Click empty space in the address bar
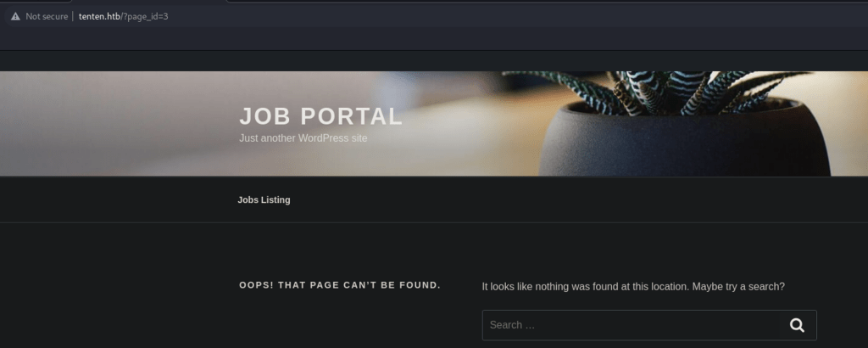868x348 pixels. coord(509,16)
